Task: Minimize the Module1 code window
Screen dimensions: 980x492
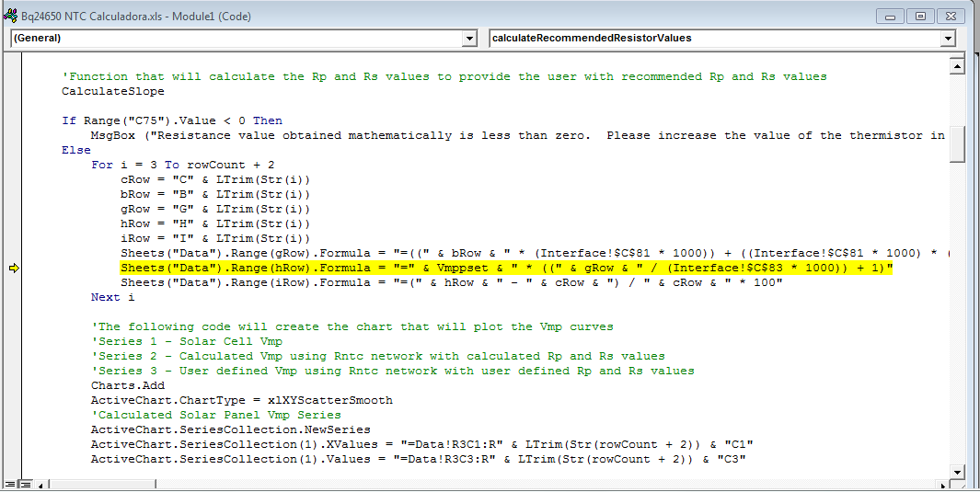Action: pyautogui.click(x=890, y=17)
